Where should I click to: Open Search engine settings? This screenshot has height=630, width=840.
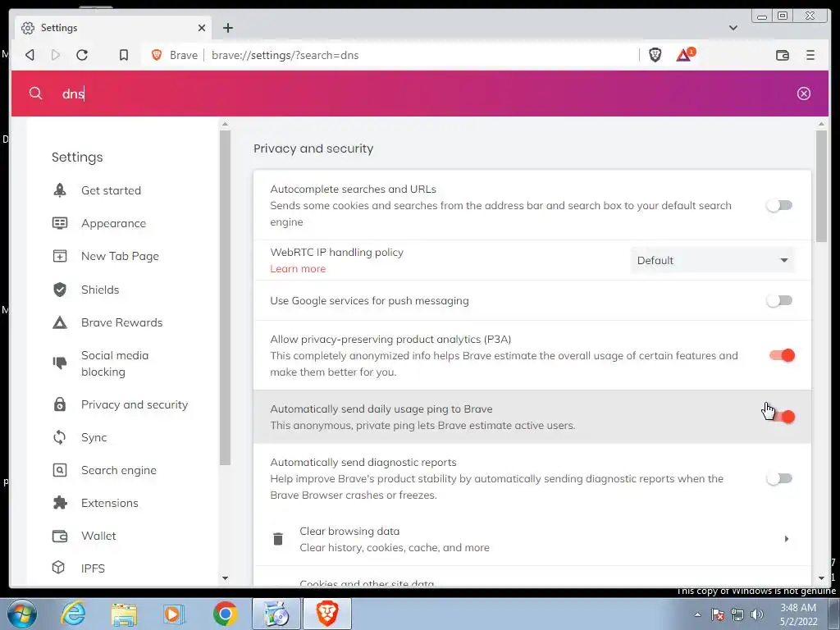(118, 470)
